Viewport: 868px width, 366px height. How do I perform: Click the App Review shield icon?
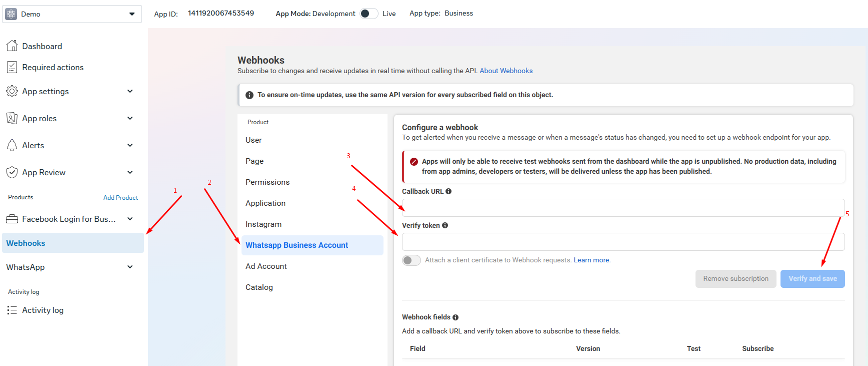point(12,172)
